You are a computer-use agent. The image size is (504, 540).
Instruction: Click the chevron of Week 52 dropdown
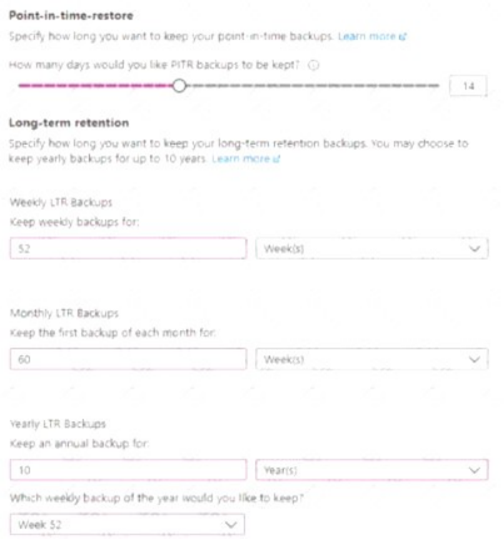pyautogui.click(x=231, y=525)
